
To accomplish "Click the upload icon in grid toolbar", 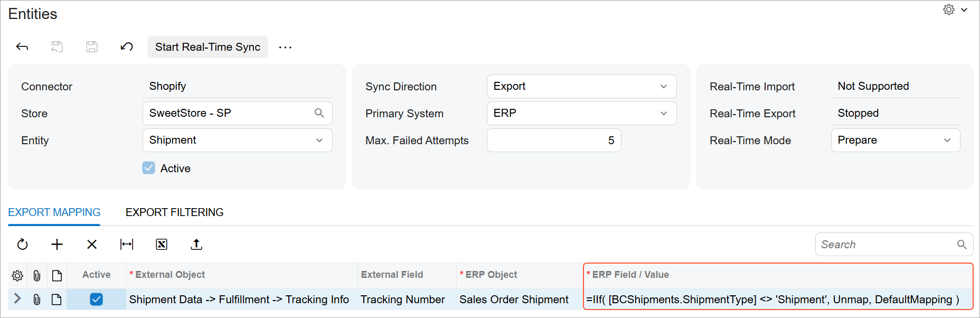I will 196,244.
